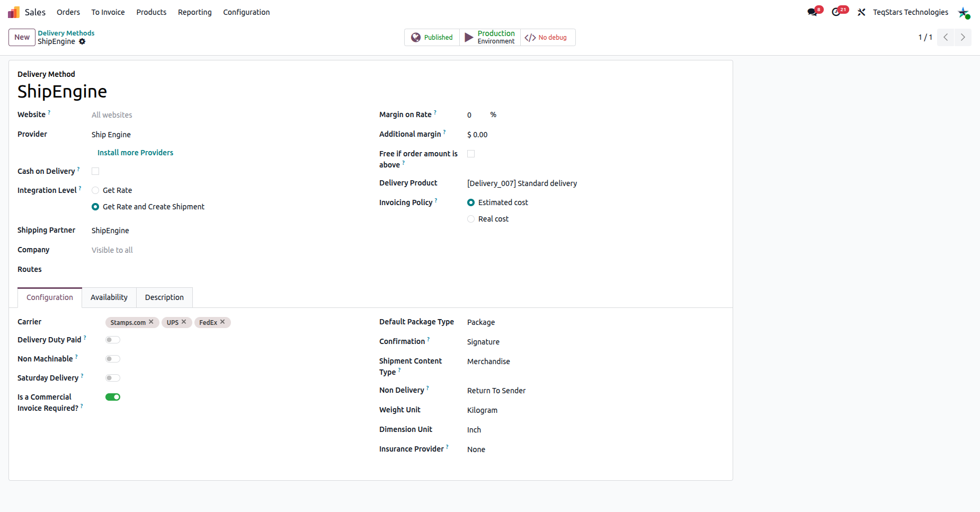Open the activities clock icon

pyautogui.click(x=837, y=12)
